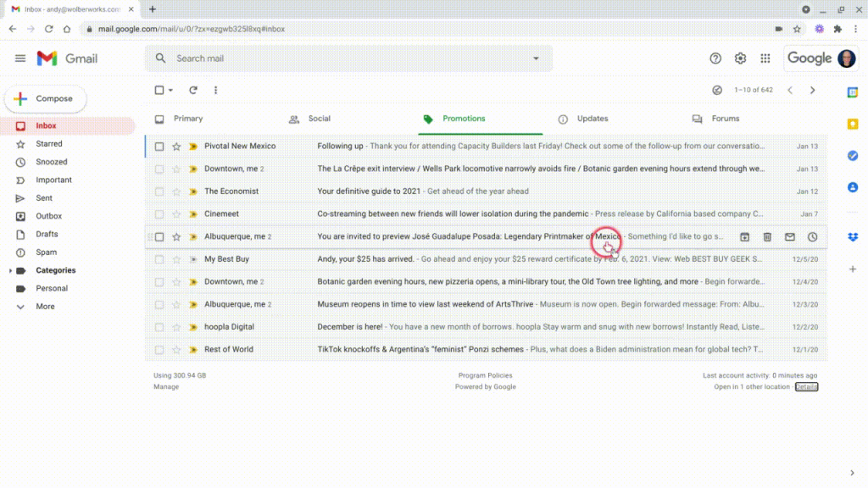Open Google Keep in side panel
868x488 pixels.
click(x=853, y=124)
